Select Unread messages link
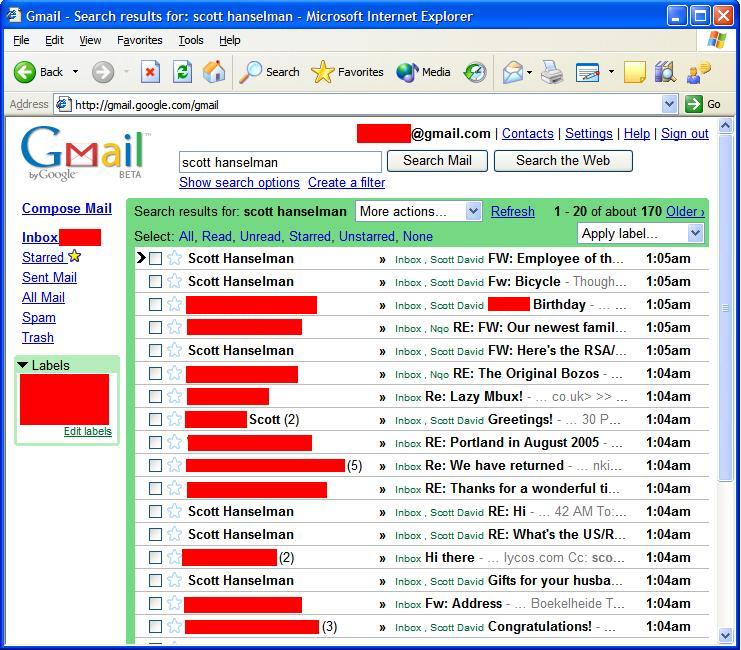The width and height of the screenshot is (741, 650). (x=260, y=236)
